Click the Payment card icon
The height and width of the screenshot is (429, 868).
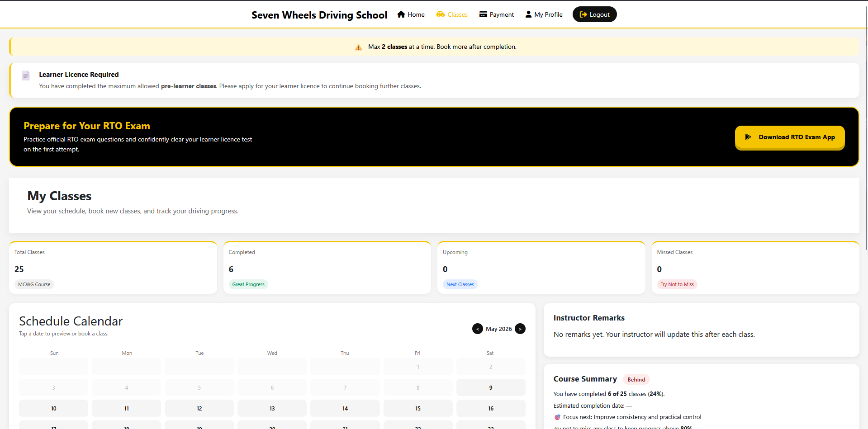(483, 14)
